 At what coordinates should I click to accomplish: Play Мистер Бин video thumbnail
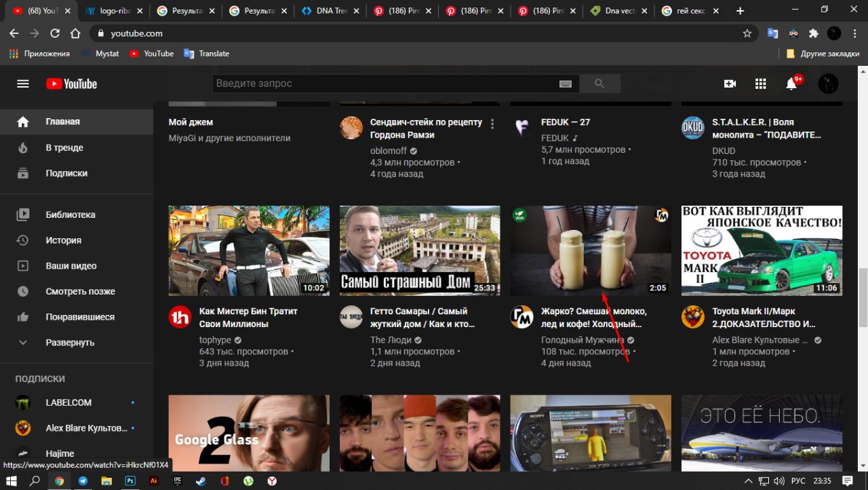coord(249,251)
